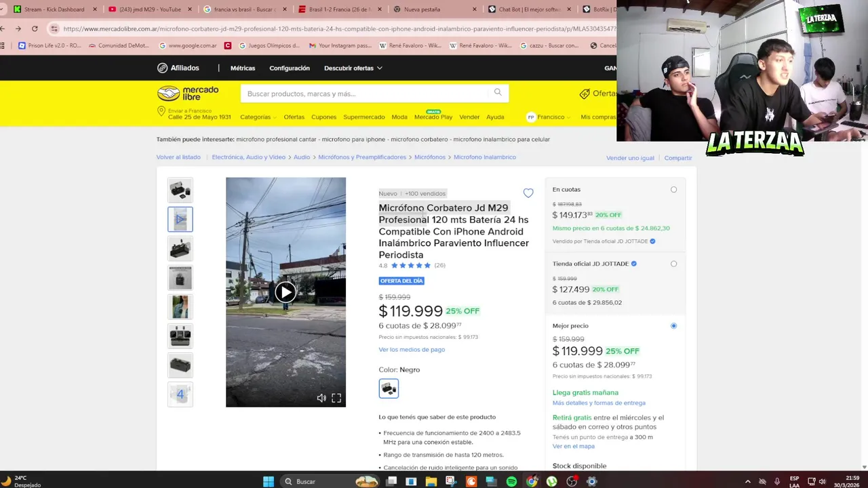Open the Configuración menu item
Image resolution: width=868 pixels, height=488 pixels.
click(290, 68)
